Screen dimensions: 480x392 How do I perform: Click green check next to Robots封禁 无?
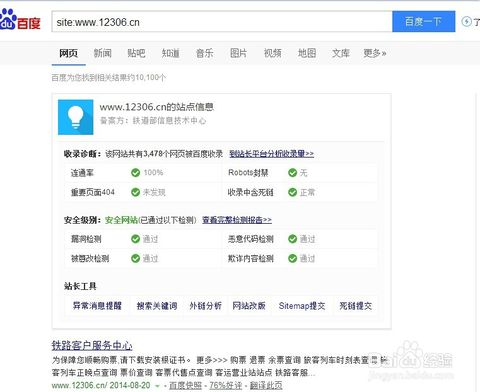tap(292, 173)
